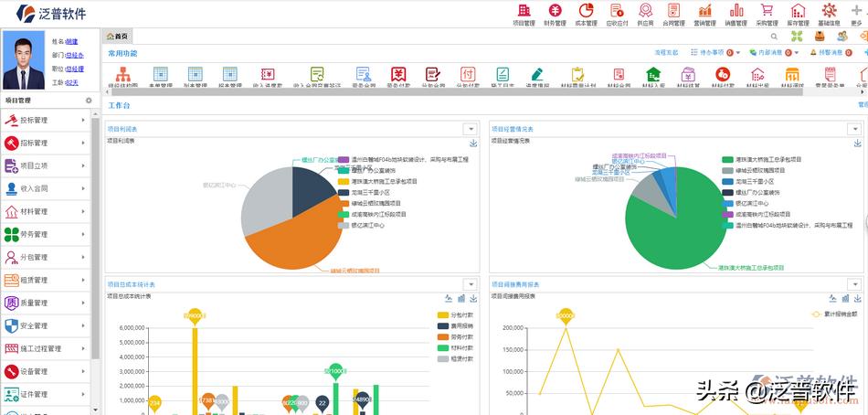868x415 pixels.
Task: Click the 供应商 badge icon
Action: click(645, 11)
